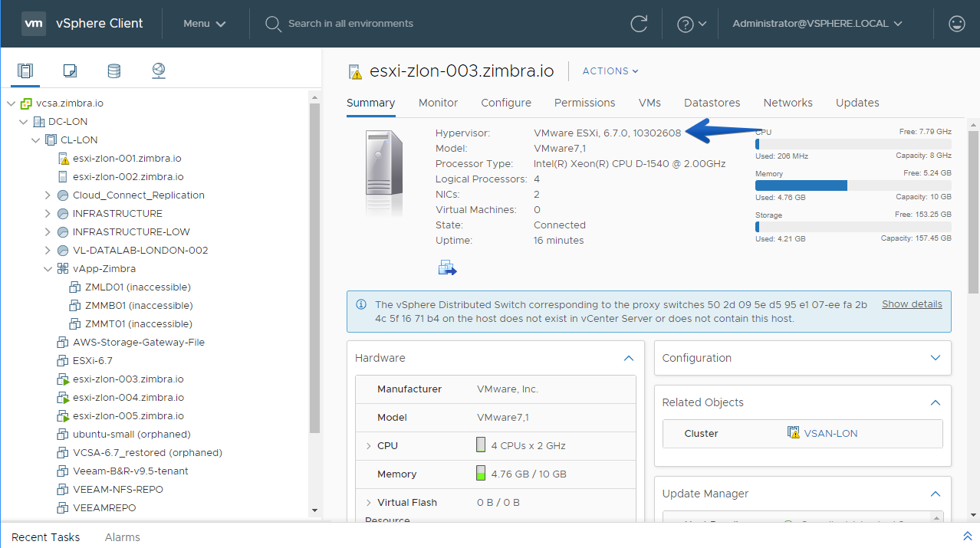Expand the INFRASTRUCTURE resource pool
Viewport: 980px width, 548px height.
48,214
